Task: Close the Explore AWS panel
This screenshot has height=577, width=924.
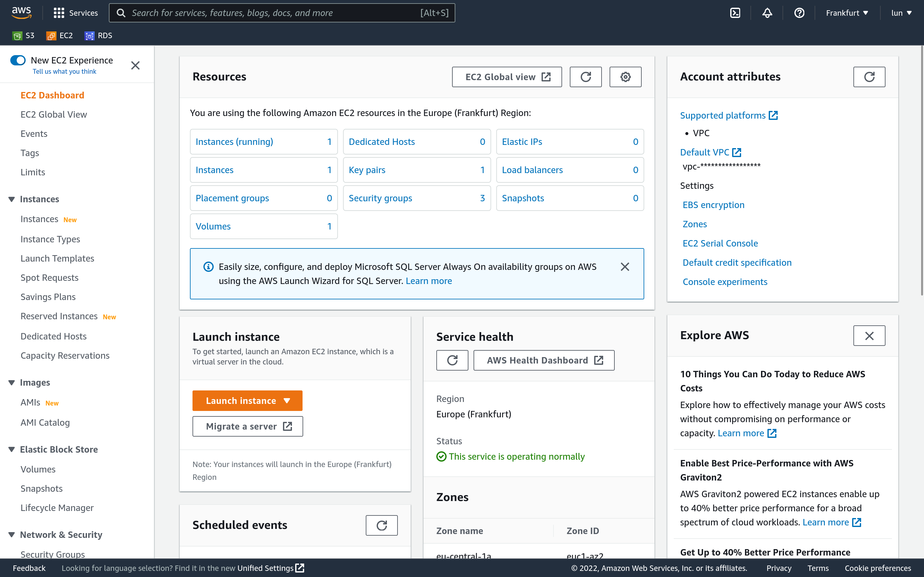Action: click(x=869, y=336)
